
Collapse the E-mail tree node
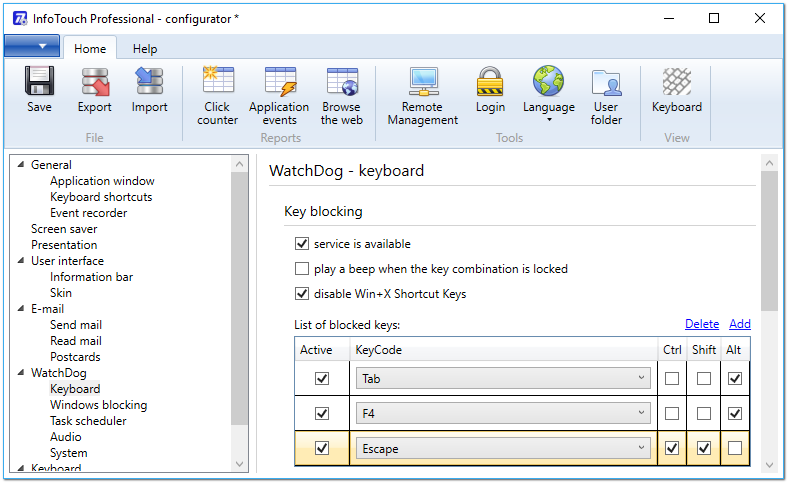pyautogui.click(x=21, y=309)
